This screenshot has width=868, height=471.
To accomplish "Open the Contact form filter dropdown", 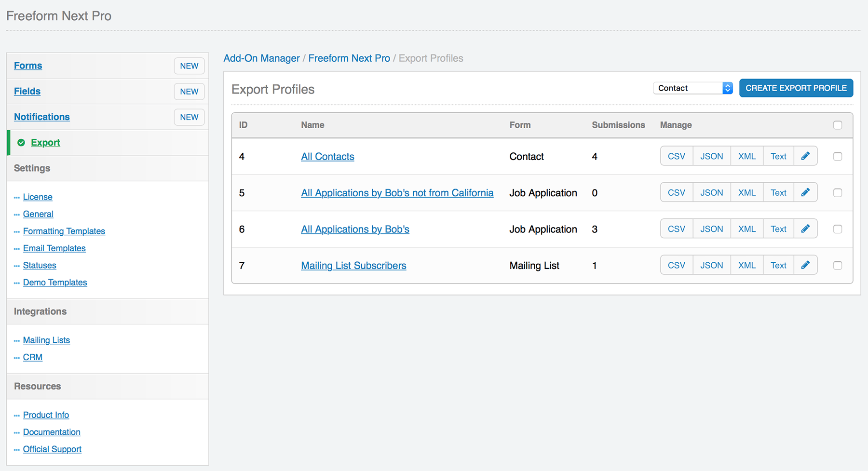I will (x=692, y=88).
